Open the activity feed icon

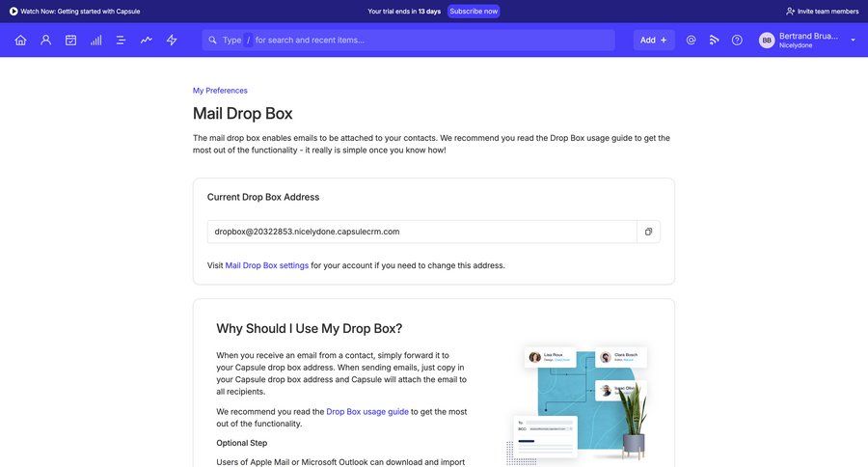tap(714, 40)
